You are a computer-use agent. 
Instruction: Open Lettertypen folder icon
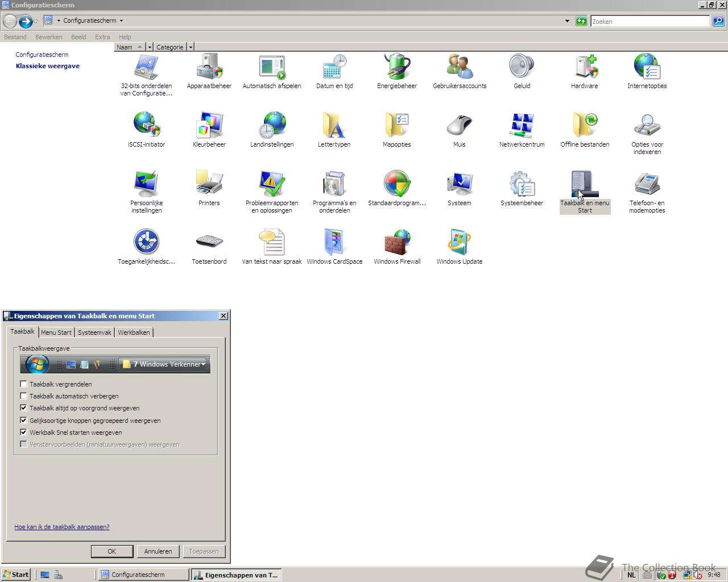pyautogui.click(x=334, y=125)
